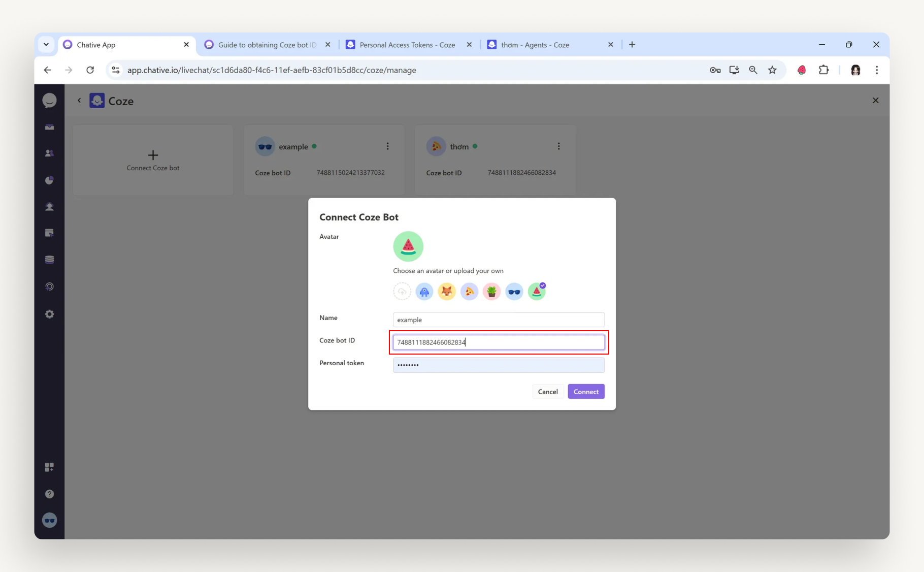Image resolution: width=924 pixels, height=572 pixels.
Task: Open the thơm - Agents - Coze tab
Action: point(534,45)
